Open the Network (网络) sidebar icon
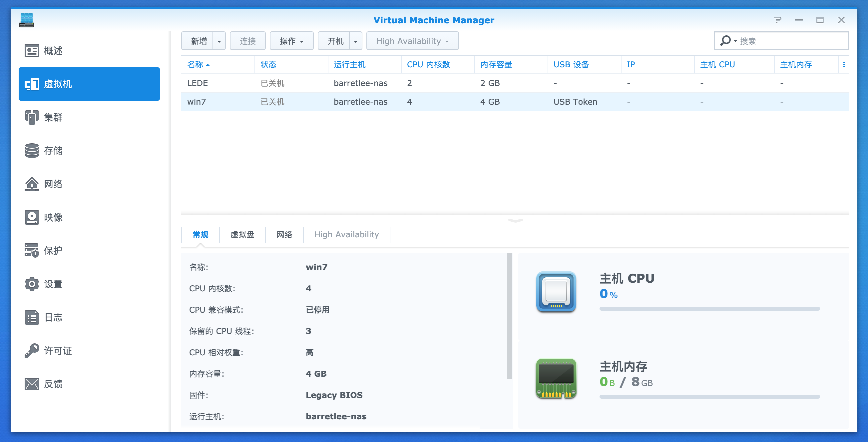 click(x=32, y=184)
